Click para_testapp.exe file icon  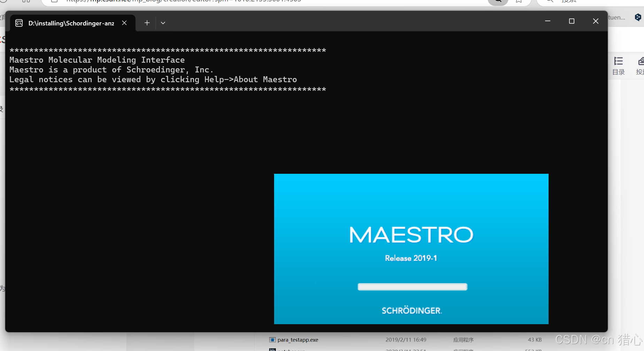point(272,340)
